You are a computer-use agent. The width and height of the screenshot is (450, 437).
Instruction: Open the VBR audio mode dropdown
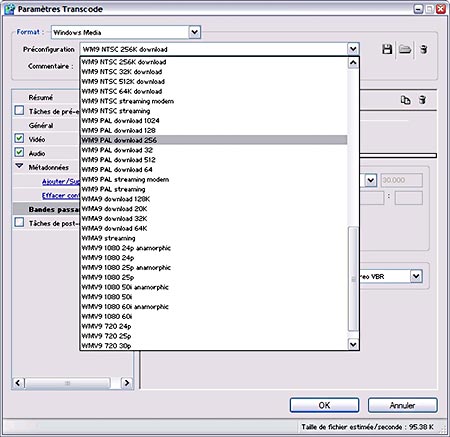click(x=416, y=276)
